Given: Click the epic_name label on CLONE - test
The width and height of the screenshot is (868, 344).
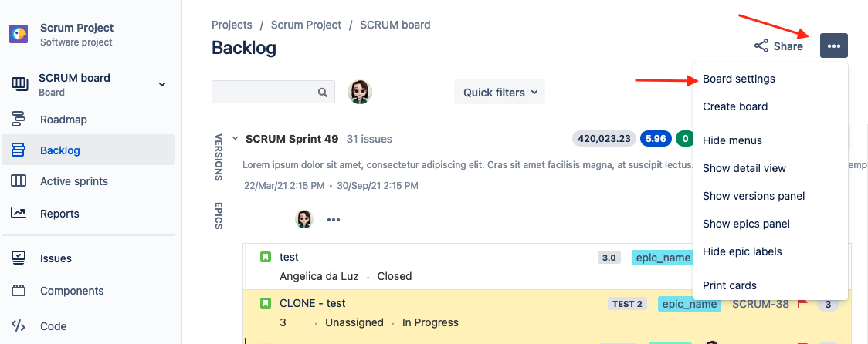Looking at the screenshot, I should pyautogui.click(x=689, y=304).
